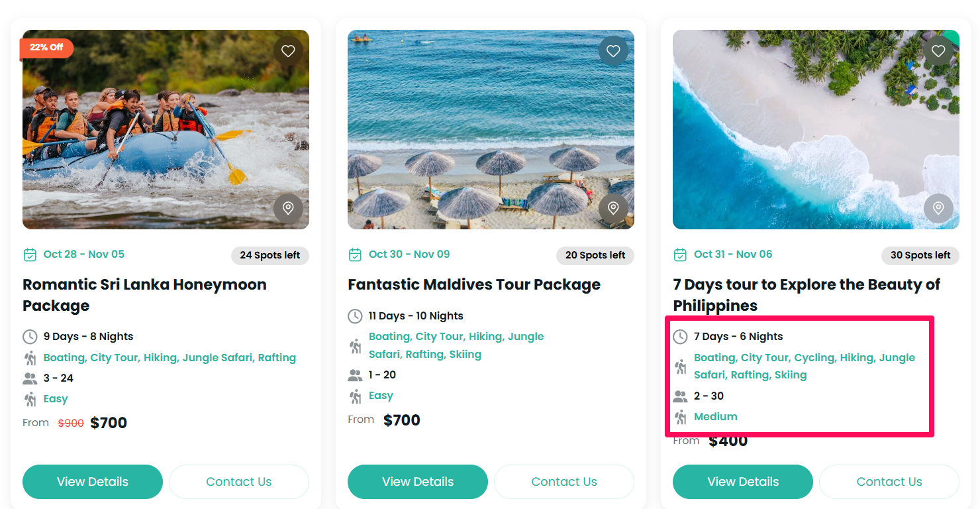Open View Details for Maldives Tour Package
The image size is (980, 509).
(x=418, y=482)
